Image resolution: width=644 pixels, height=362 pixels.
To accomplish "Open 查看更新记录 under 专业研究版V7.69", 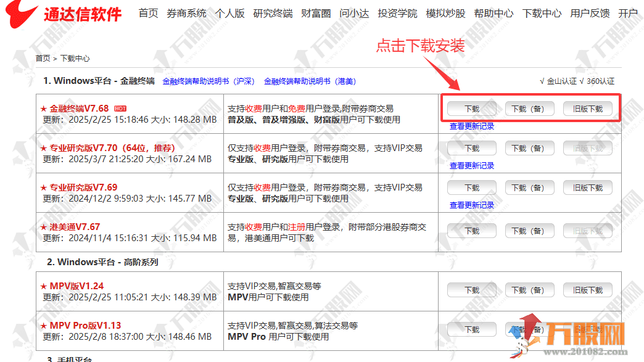I will click(x=472, y=205).
